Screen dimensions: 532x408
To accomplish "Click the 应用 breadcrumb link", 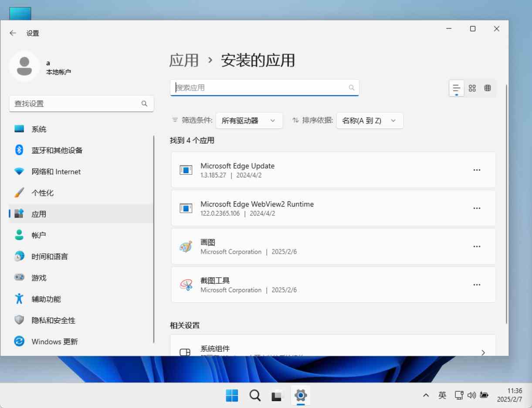I will (184, 60).
